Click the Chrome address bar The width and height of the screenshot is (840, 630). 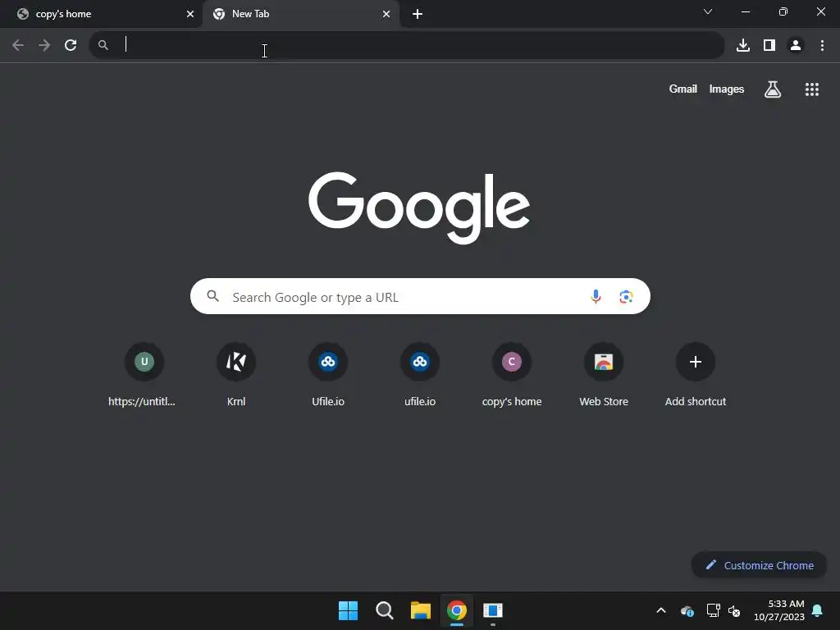[x=407, y=45]
